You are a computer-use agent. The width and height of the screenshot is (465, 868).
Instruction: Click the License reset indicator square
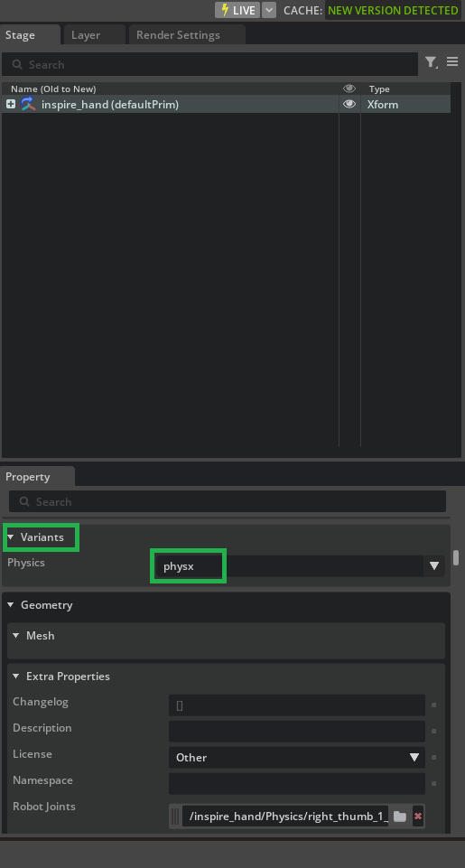(433, 757)
